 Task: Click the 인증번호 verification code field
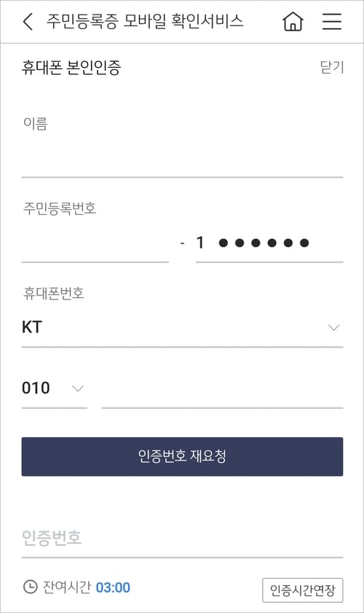pos(183,539)
